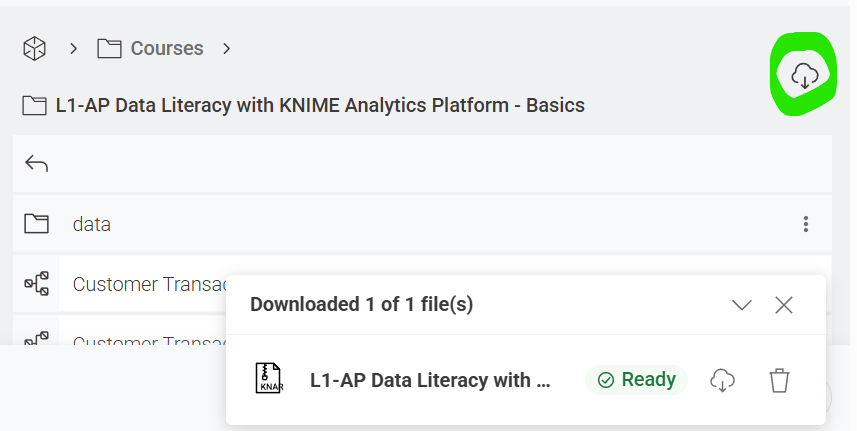857x431 pixels.
Task: Click the chevron after the Courses breadcrumb
Action: tap(227, 48)
